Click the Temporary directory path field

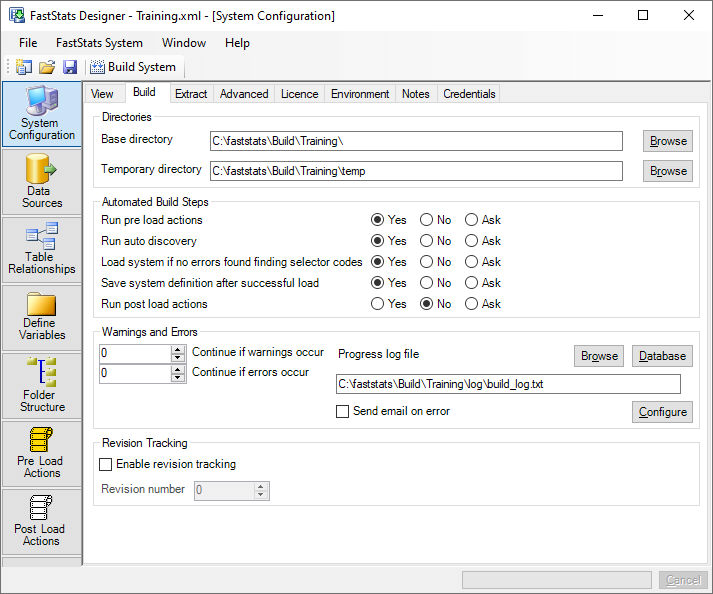tap(416, 171)
